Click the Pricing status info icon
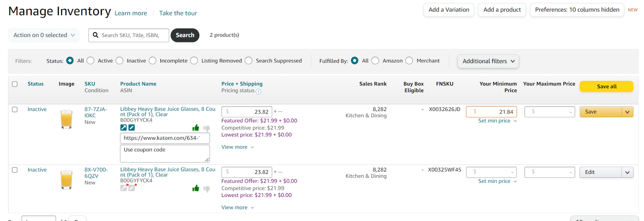 point(258,91)
